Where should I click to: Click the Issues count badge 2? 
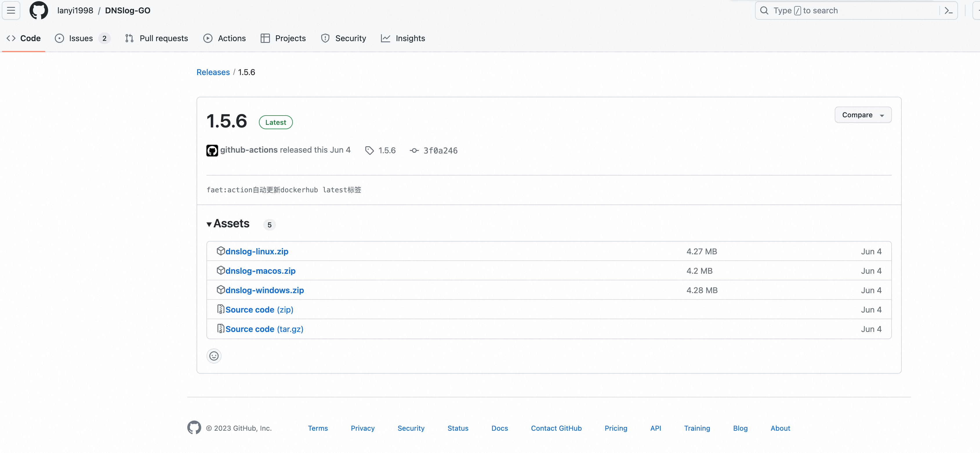click(104, 38)
